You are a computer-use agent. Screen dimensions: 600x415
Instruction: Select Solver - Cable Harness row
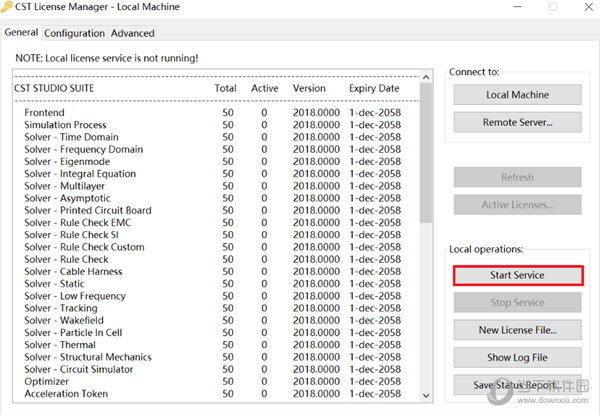click(212, 272)
